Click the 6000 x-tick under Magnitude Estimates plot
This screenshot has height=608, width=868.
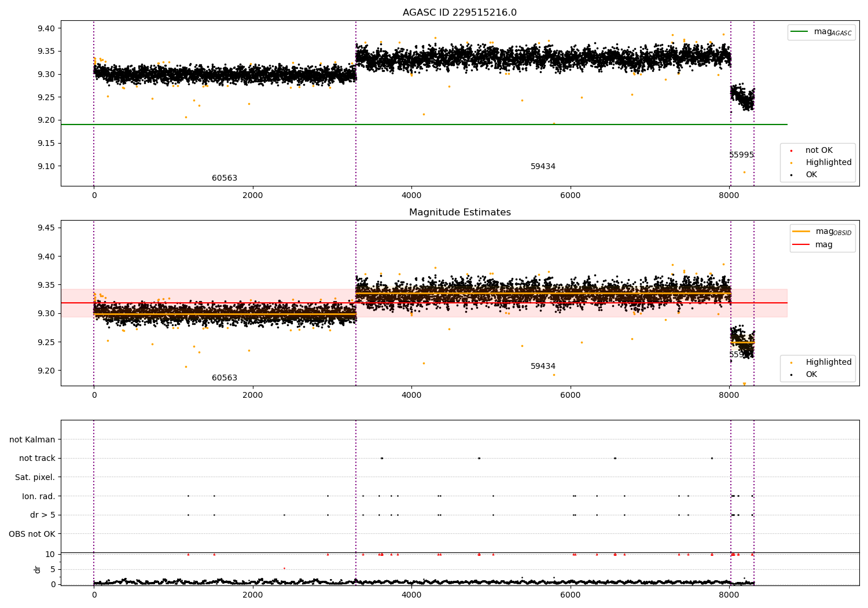tap(571, 395)
